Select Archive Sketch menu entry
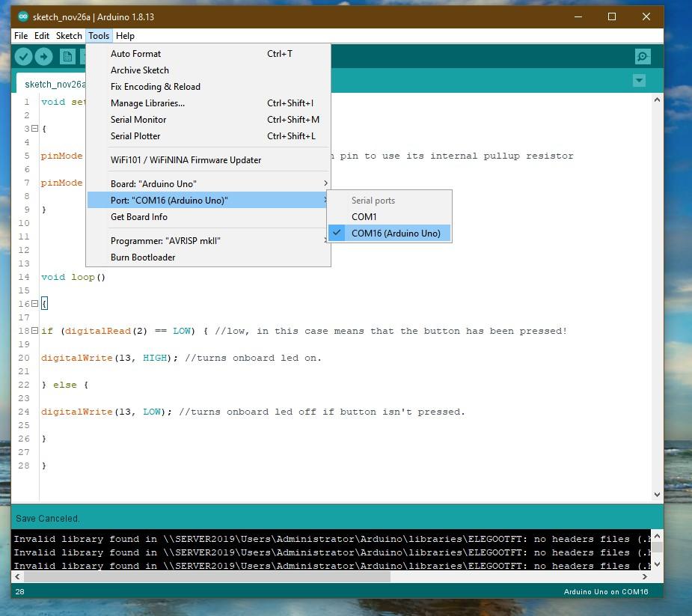 (208, 70)
